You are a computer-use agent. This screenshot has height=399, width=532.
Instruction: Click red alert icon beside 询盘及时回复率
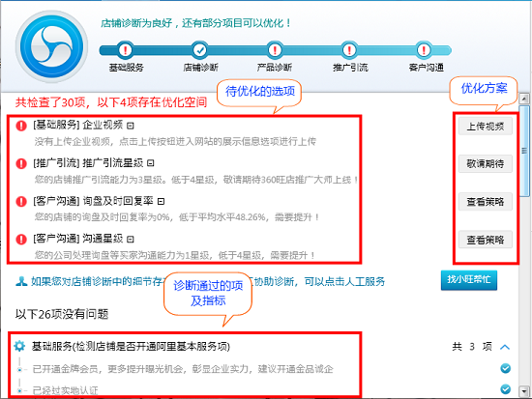click(x=21, y=201)
